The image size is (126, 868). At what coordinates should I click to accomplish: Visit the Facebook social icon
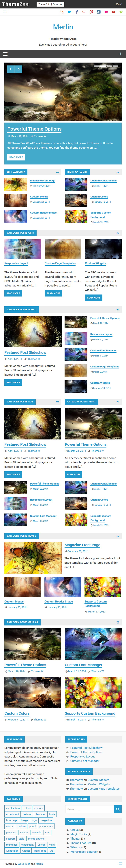coord(77,12)
